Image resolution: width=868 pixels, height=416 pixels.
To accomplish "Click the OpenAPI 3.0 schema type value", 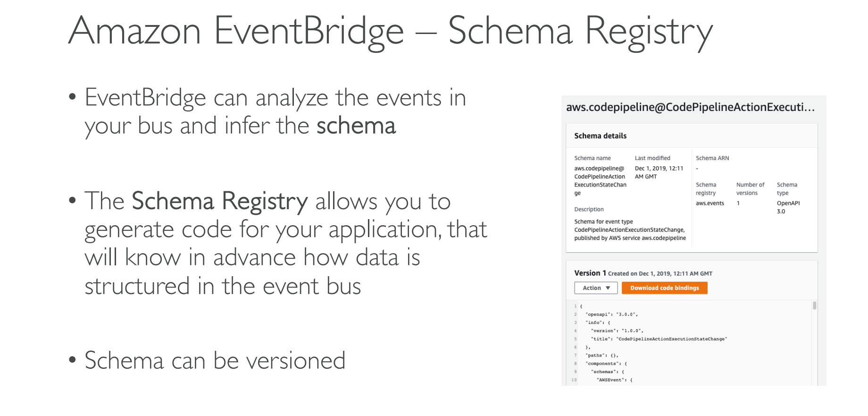I will (x=788, y=207).
